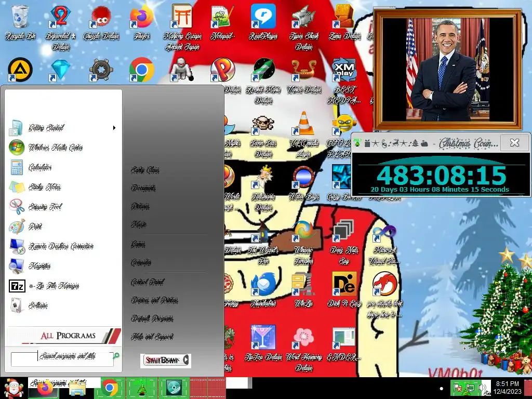Launch Google Chrome desktop shortcut
Screen dimensions: 532x399
click(141, 70)
